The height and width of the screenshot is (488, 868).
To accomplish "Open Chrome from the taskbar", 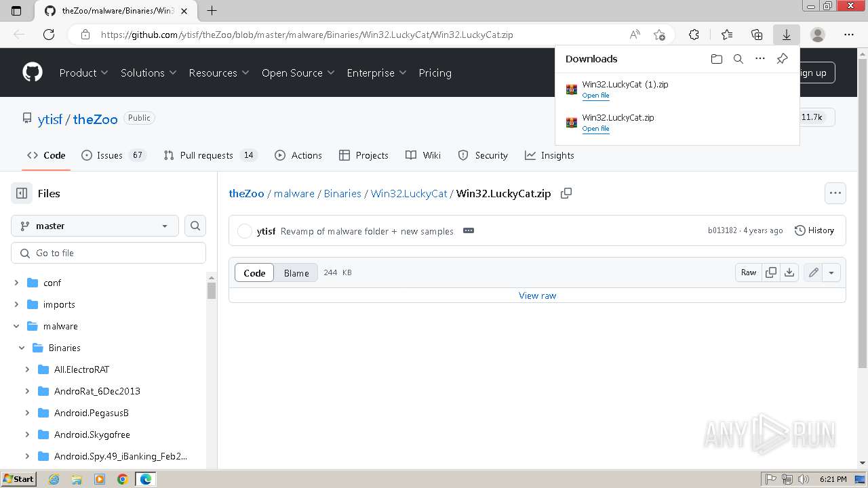I will pyautogui.click(x=123, y=479).
